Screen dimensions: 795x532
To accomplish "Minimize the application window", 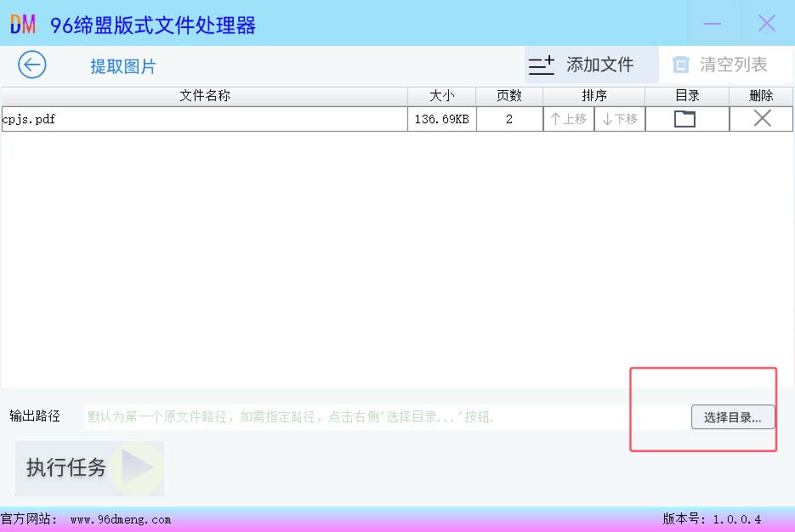I will [x=713, y=24].
